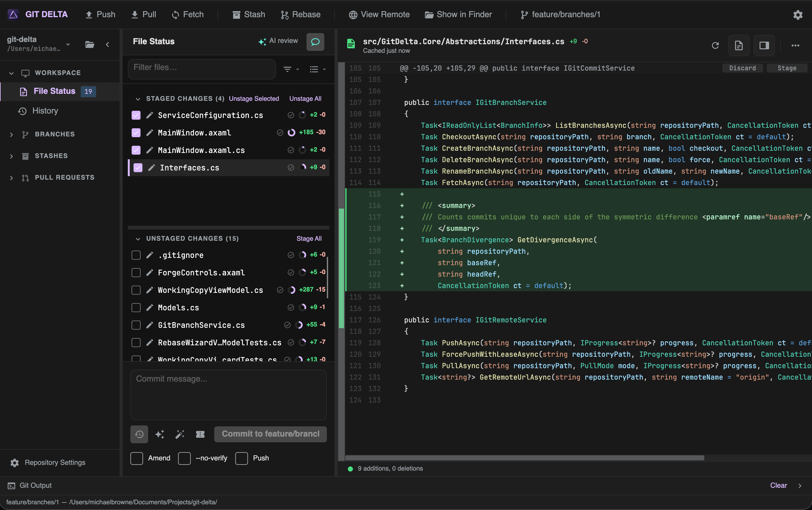Enable the Amend checkbox
812x510 pixels.
point(137,458)
